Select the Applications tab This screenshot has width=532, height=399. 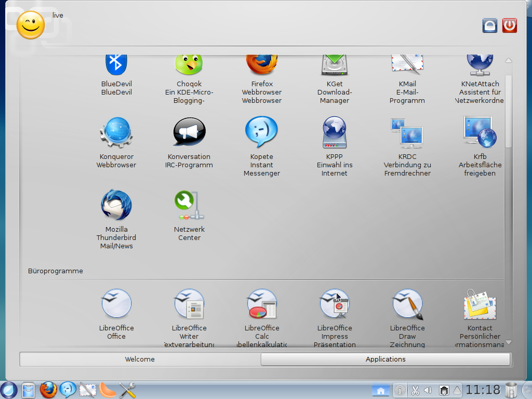coord(385,359)
